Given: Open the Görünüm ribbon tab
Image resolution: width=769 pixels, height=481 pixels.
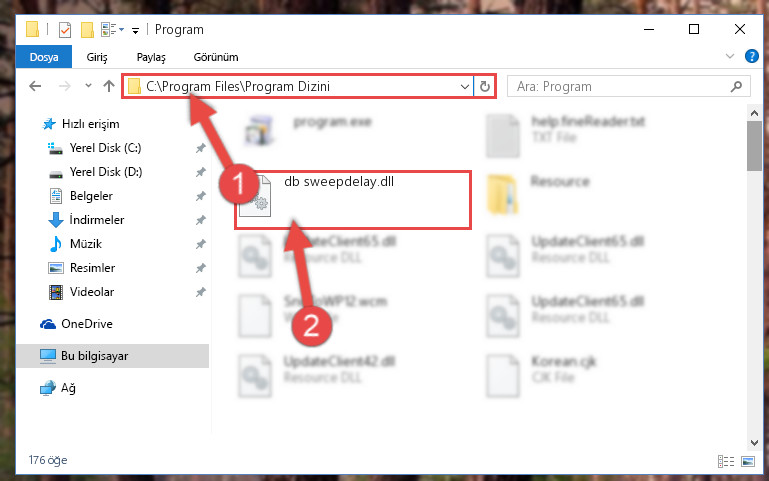Looking at the screenshot, I should pyautogui.click(x=216, y=57).
